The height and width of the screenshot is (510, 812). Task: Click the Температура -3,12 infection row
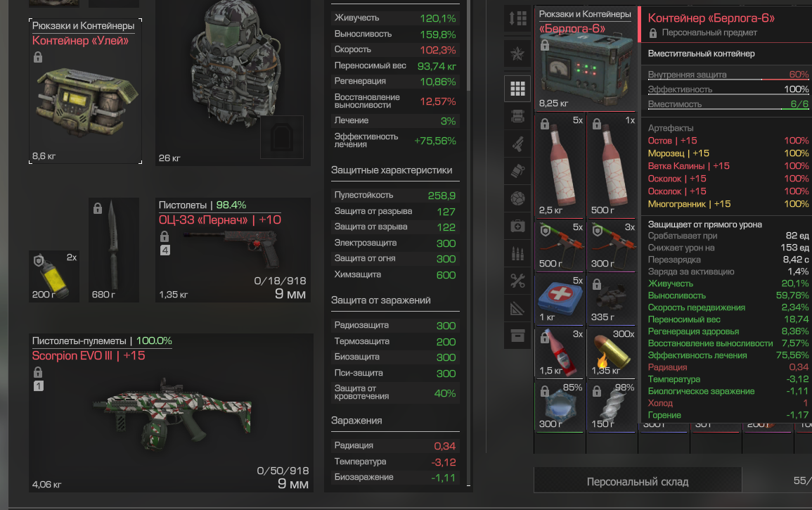395,461
